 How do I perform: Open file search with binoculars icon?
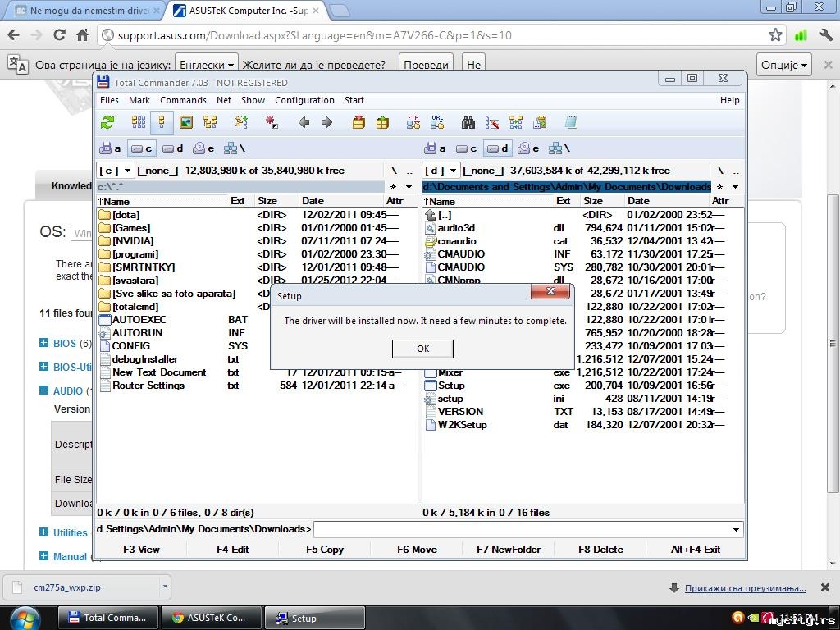pos(468,122)
